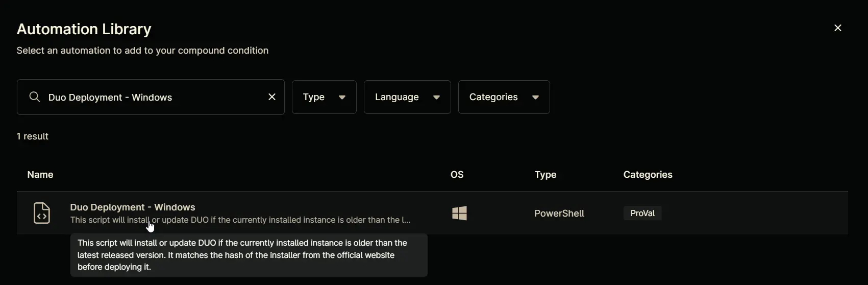
Task: Click the OS column header
Action: [457, 175]
